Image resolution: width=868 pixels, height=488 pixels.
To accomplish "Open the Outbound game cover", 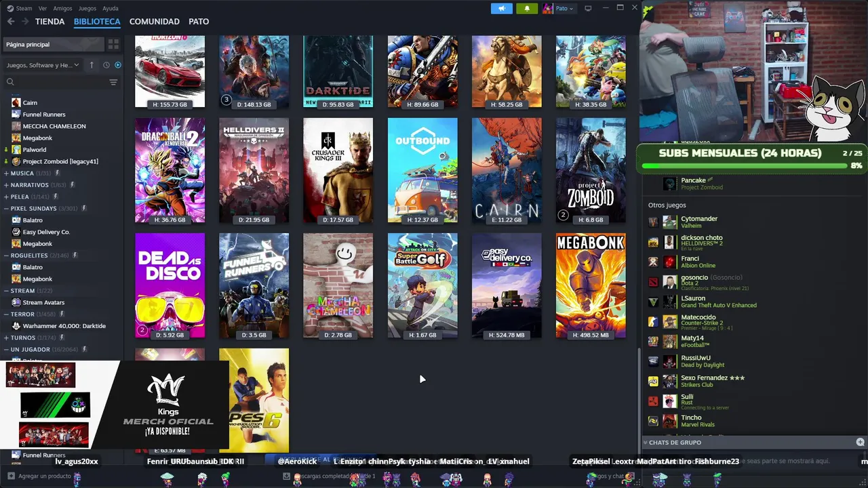I will click(422, 170).
